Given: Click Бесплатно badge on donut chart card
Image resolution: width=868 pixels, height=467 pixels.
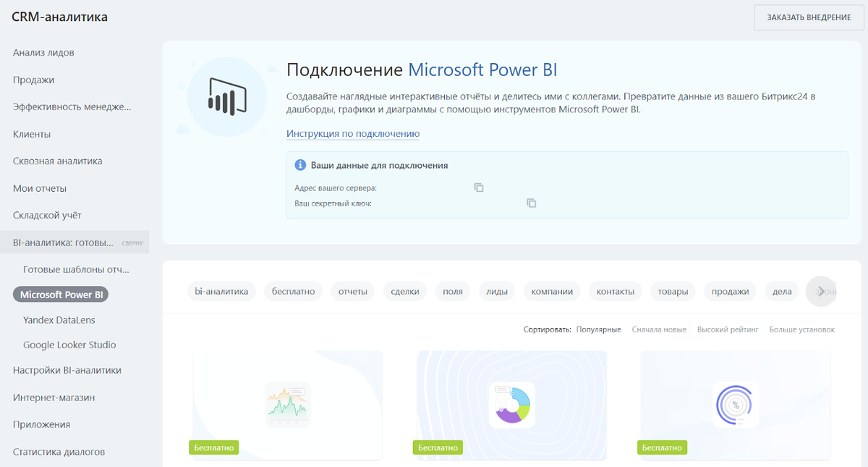Looking at the screenshot, I should (x=438, y=447).
